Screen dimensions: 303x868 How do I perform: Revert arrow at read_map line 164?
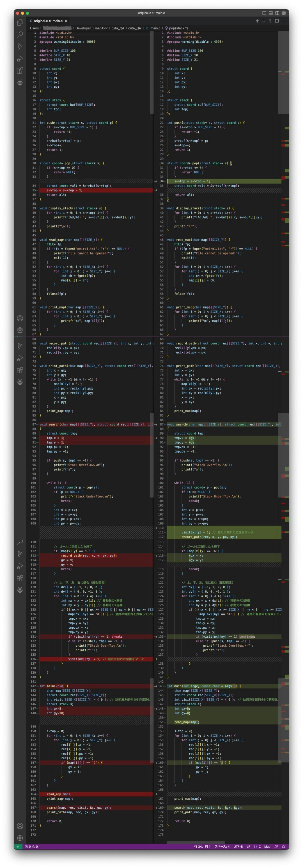155,794
